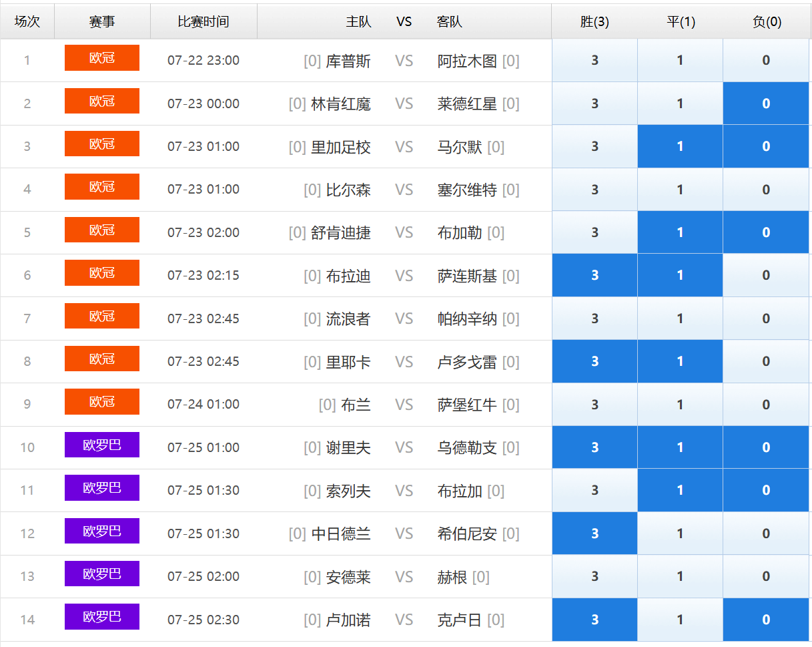Image resolution: width=812 pixels, height=647 pixels.
Task: Click match time 07-24 01:00
Action: 204,405
